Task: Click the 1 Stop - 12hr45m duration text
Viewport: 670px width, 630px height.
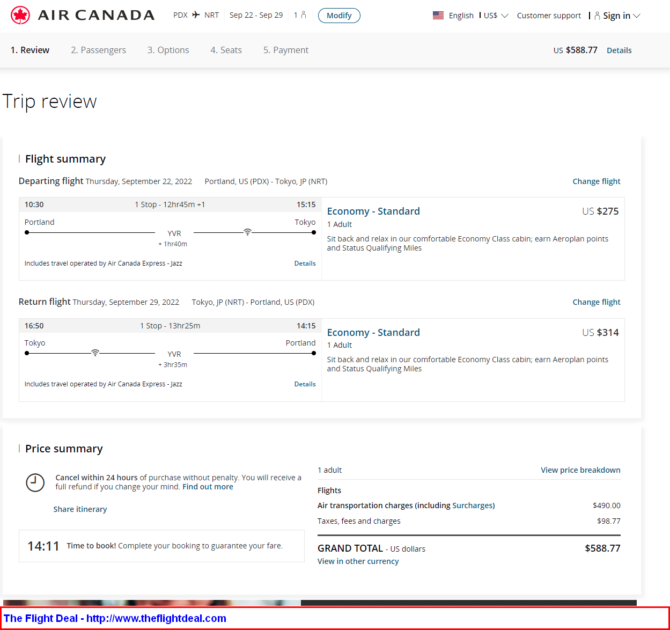Action: point(170,204)
